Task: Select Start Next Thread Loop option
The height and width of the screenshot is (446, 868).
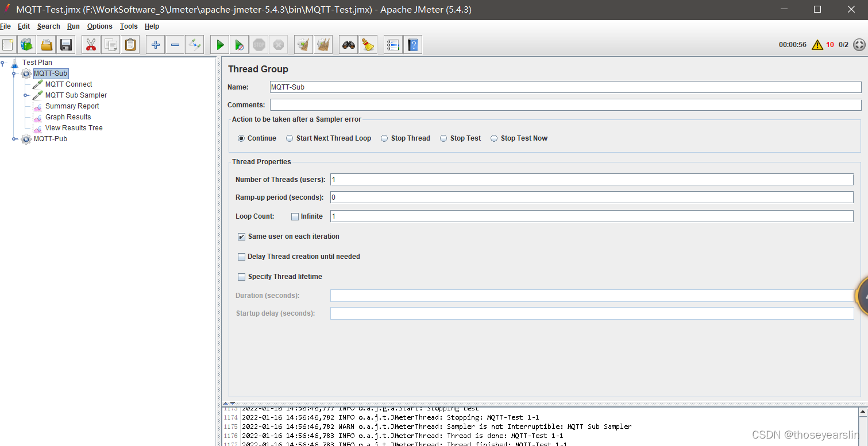Action: click(x=290, y=138)
